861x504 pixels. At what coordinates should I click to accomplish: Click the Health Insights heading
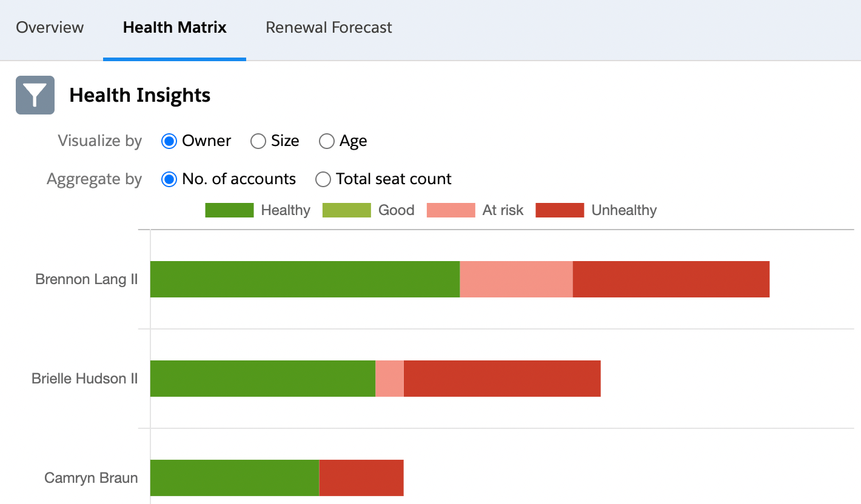(x=140, y=95)
